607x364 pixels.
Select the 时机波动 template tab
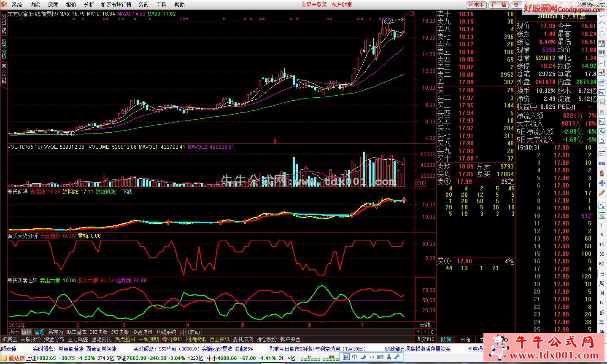point(189,332)
